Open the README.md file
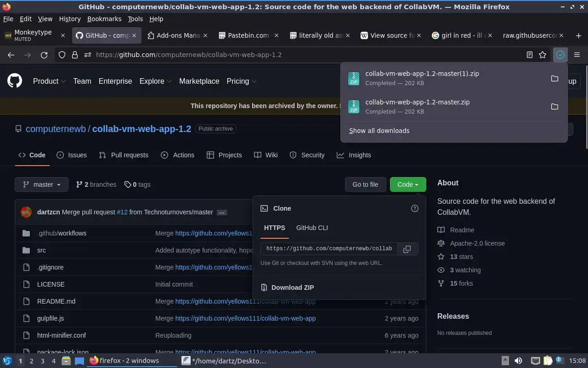Screen dimensions: 588x368 tap(56, 301)
